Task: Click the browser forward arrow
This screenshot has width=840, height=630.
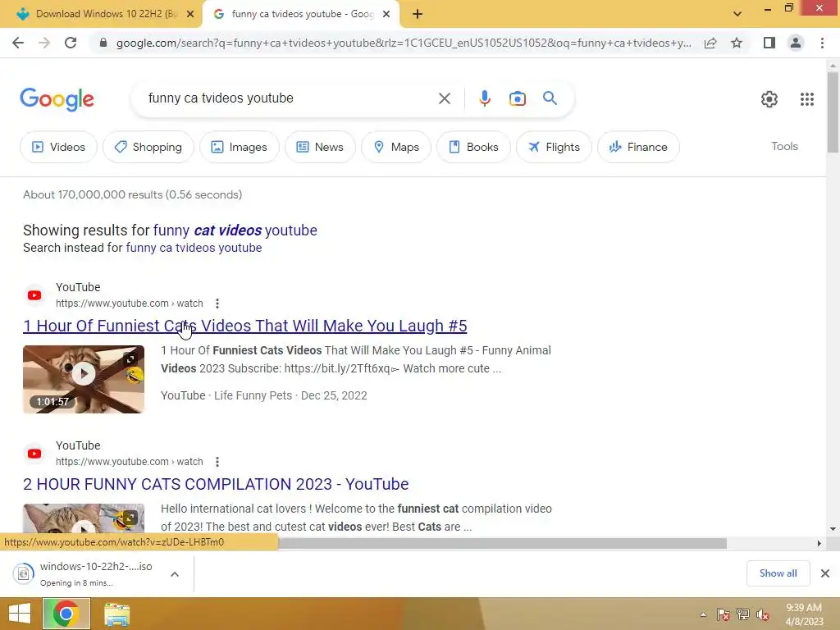Action: coord(44,43)
